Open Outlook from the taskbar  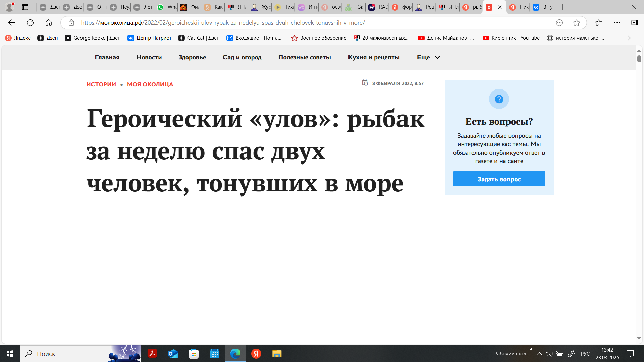pyautogui.click(x=173, y=354)
